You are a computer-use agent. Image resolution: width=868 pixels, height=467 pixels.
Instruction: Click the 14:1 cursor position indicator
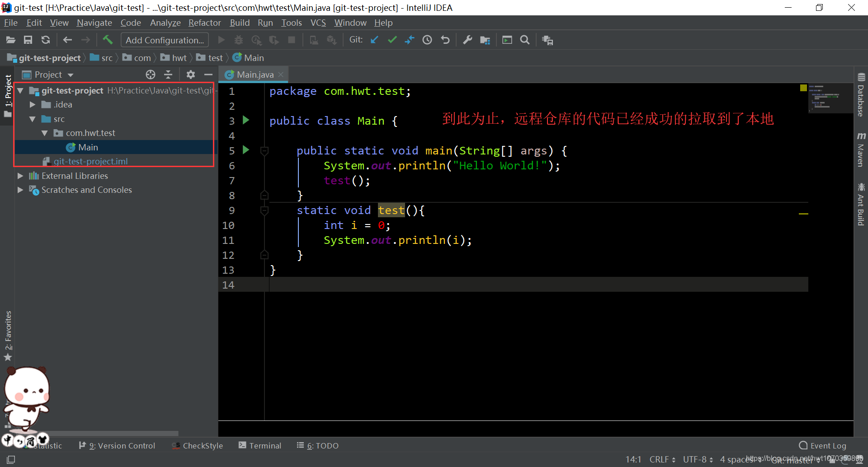tap(633, 459)
